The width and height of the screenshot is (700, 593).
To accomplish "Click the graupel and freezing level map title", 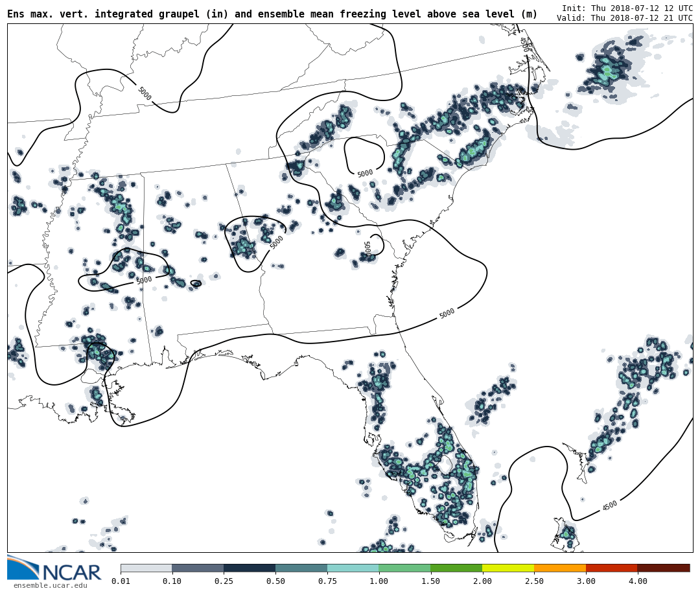I will point(272,14).
